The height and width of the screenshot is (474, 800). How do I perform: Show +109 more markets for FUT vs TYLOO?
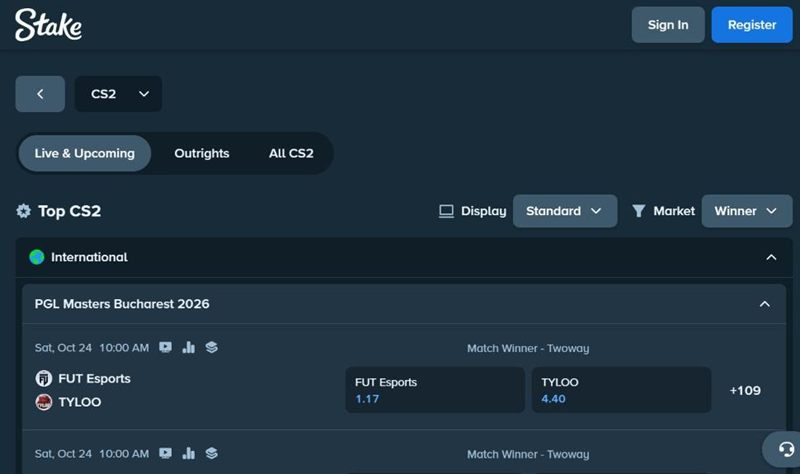click(745, 390)
